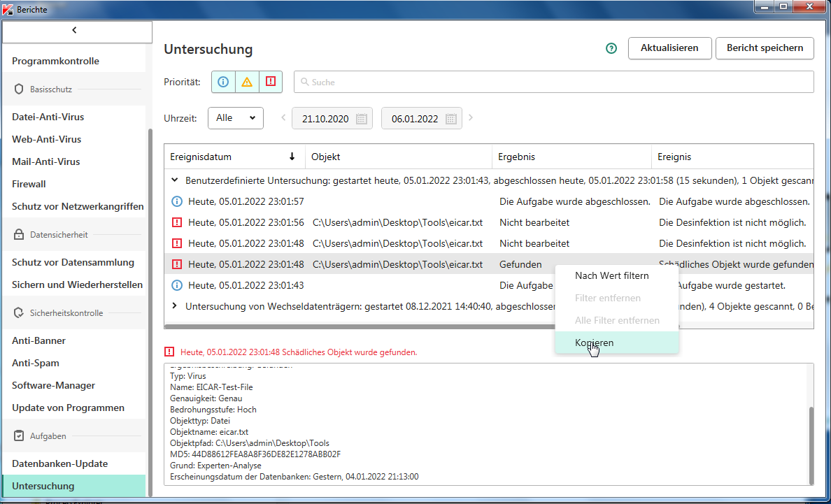Click the details pane vertical scrollbar
The image size is (831, 504).
[810, 444]
